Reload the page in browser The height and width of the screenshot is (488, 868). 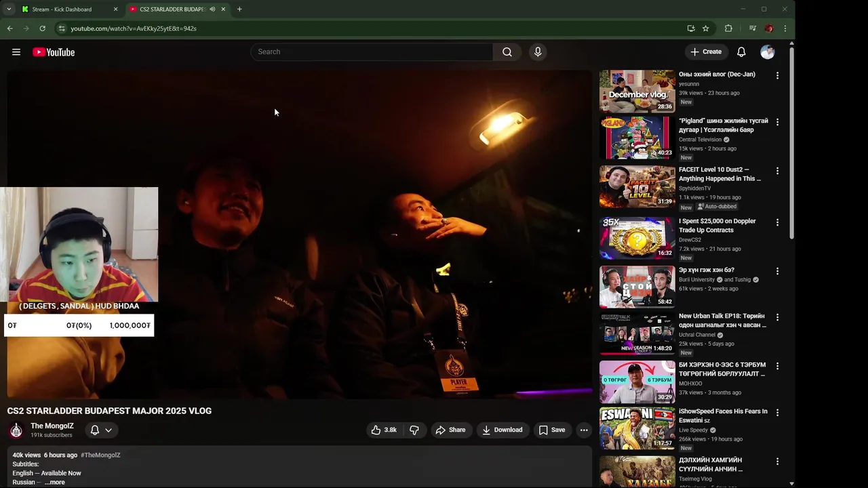click(42, 28)
